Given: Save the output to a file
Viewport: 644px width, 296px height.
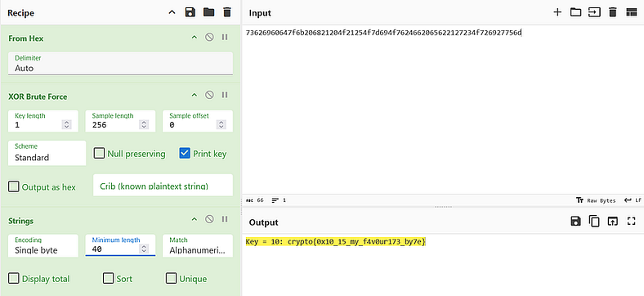Looking at the screenshot, I should [576, 221].
